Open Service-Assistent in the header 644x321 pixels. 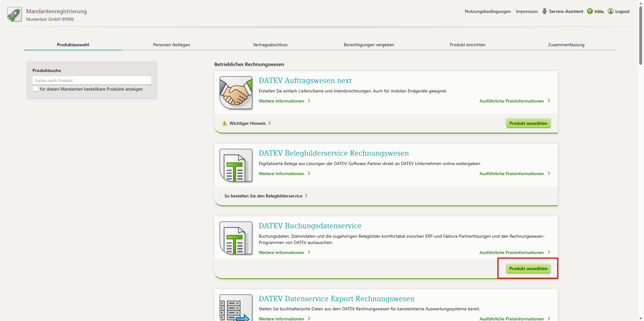pyautogui.click(x=566, y=11)
